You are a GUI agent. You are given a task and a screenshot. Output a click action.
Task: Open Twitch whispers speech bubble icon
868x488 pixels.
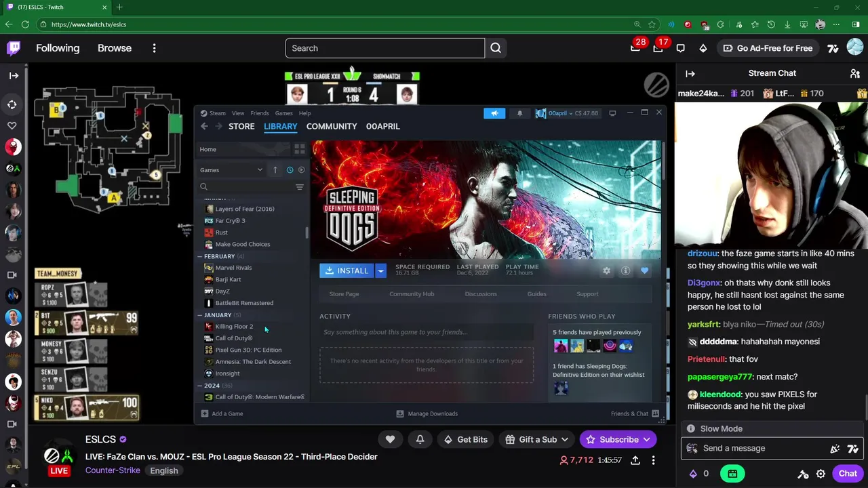tap(681, 48)
